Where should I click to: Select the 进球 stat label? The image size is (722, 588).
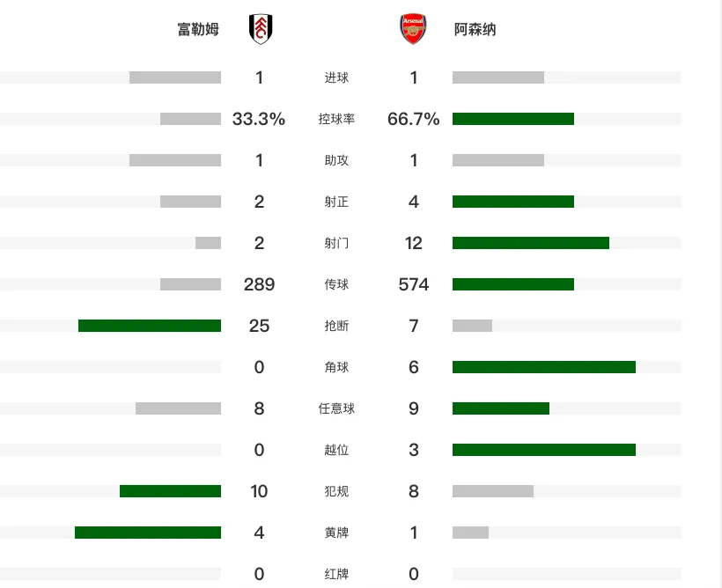(336, 77)
